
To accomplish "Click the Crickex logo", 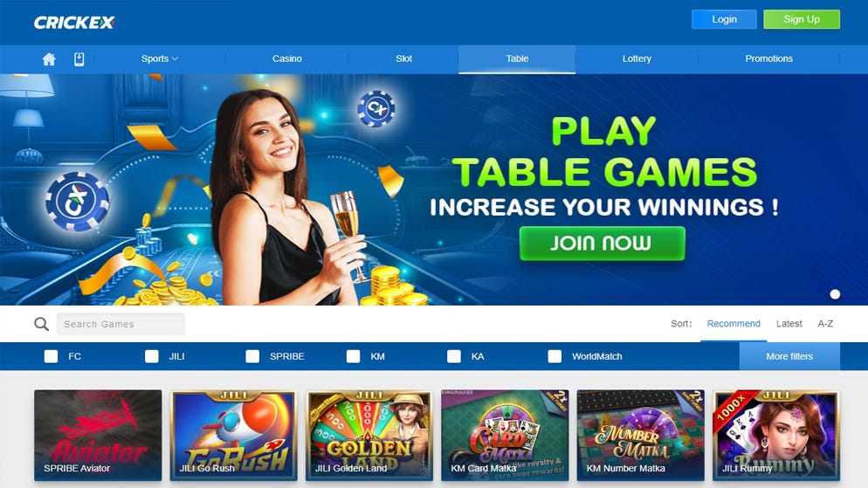I will coord(74,23).
